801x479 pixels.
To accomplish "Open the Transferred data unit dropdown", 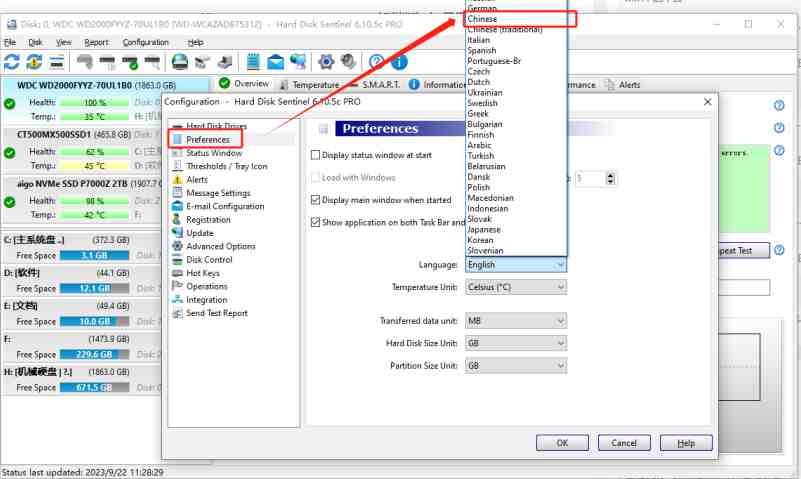I will pyautogui.click(x=516, y=321).
